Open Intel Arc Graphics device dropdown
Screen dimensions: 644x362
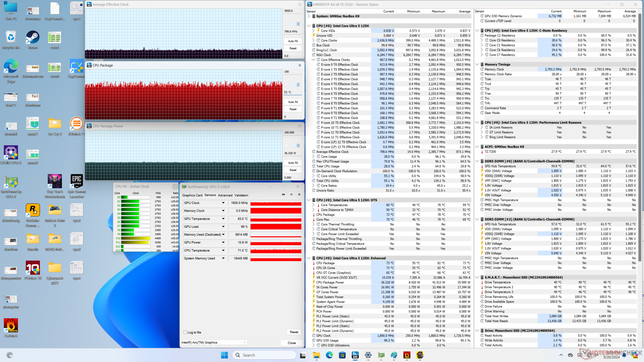click(214, 342)
